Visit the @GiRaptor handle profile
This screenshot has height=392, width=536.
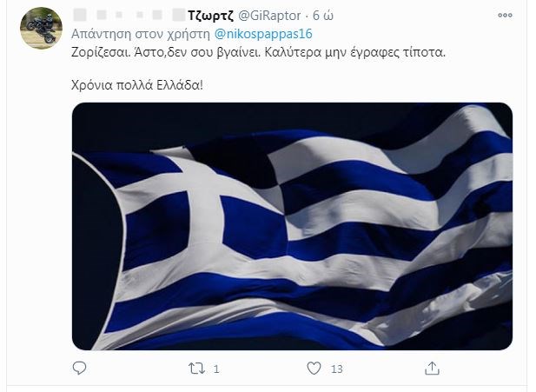pos(269,16)
